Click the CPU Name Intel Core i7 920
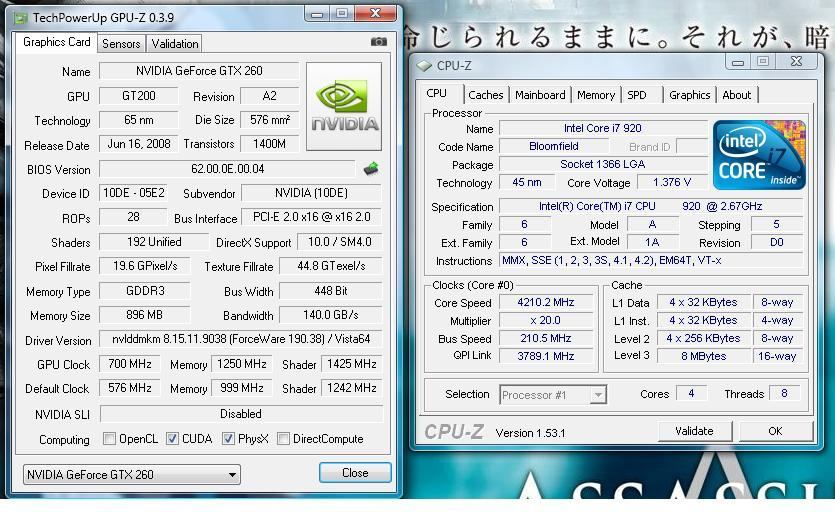This screenshot has width=835, height=512. pos(602,128)
